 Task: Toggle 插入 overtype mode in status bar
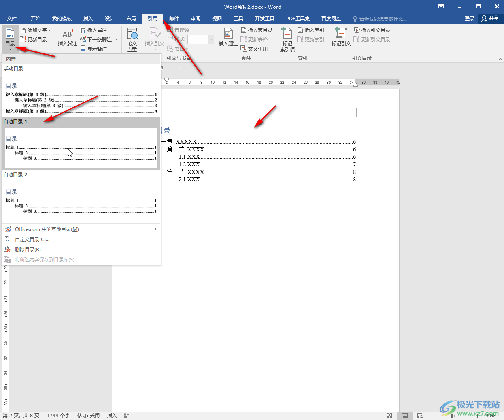pyautogui.click(x=112, y=416)
